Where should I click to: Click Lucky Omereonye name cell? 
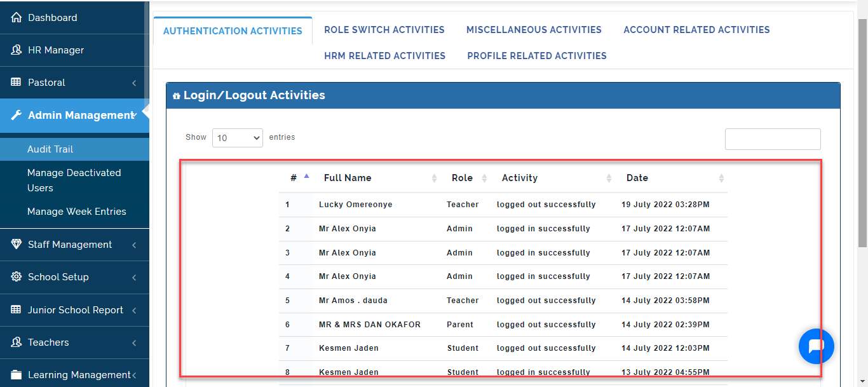[356, 205]
